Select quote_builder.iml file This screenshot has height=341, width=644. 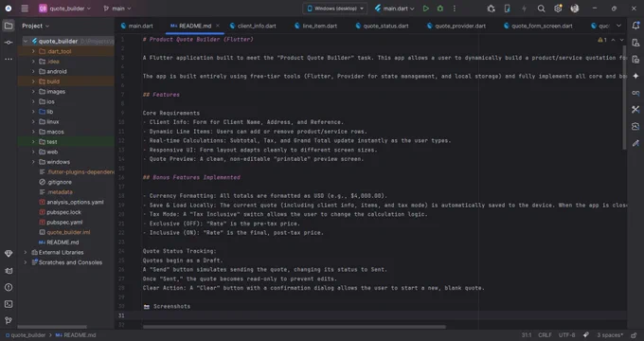coord(64,232)
